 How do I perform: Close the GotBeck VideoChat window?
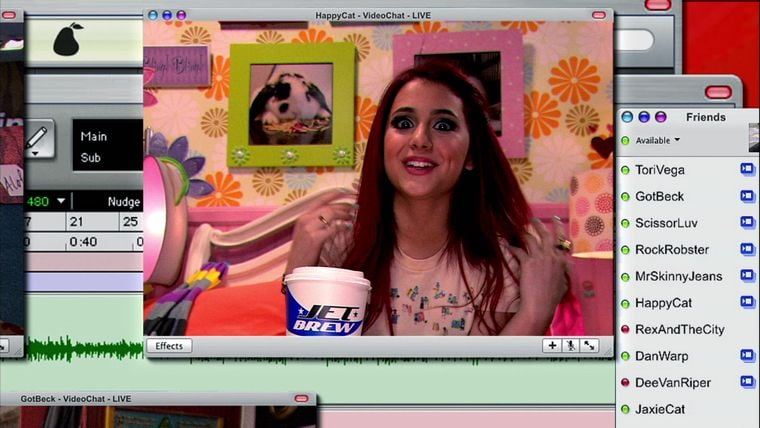tap(301, 398)
